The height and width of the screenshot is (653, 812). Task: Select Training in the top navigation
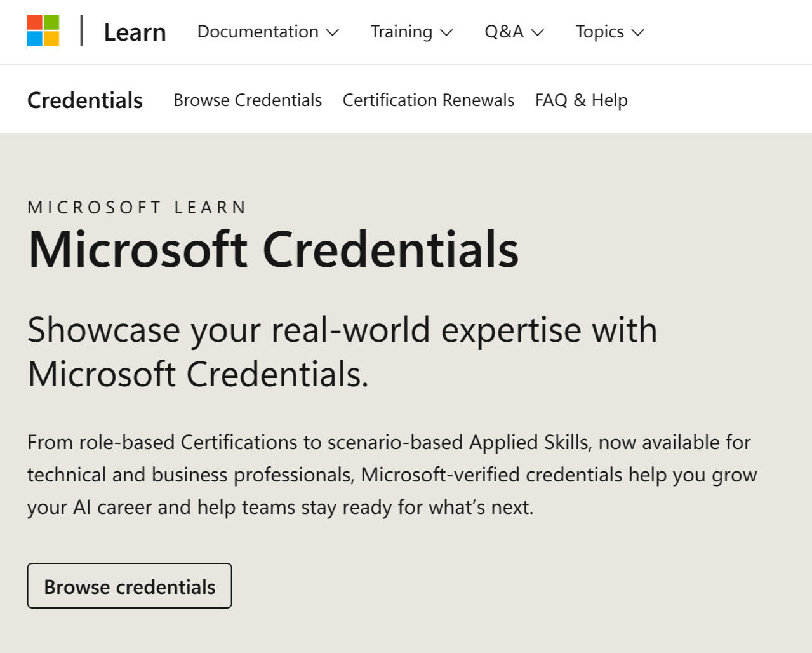pos(401,31)
